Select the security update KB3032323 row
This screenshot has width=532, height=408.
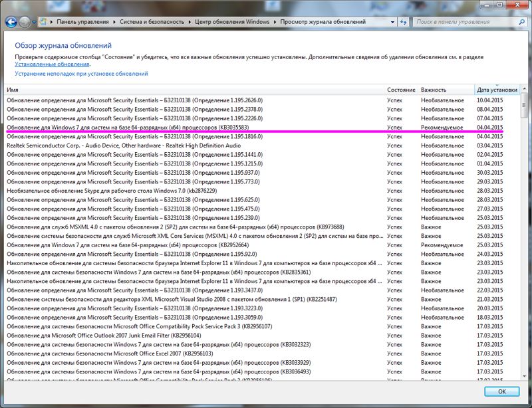[x=263, y=345]
